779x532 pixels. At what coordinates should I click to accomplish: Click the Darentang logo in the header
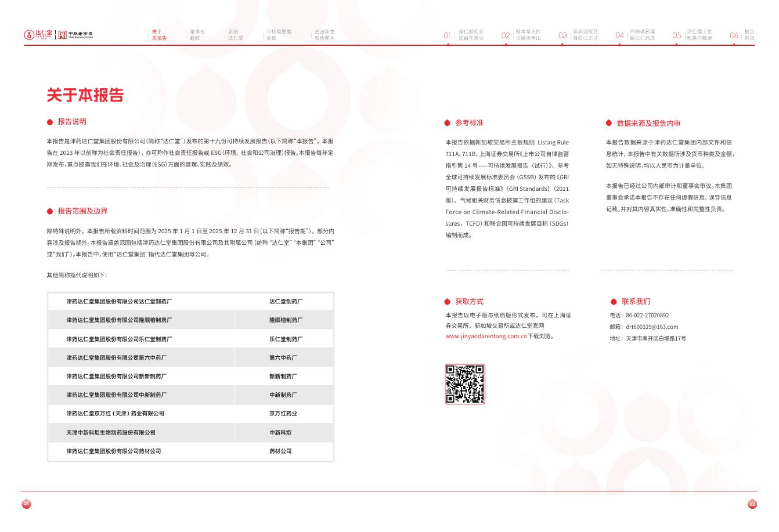(x=38, y=35)
